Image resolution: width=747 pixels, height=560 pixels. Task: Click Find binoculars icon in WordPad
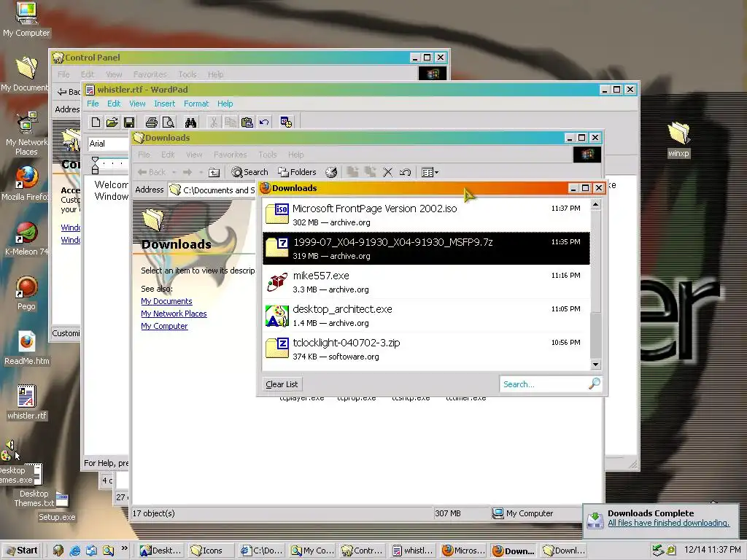[190, 122]
